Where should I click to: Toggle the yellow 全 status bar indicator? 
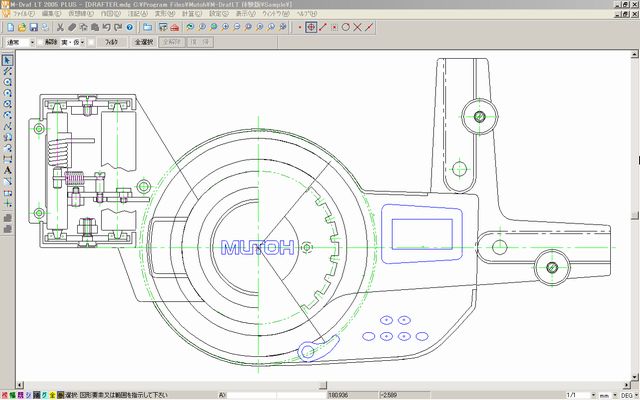(x=52, y=395)
